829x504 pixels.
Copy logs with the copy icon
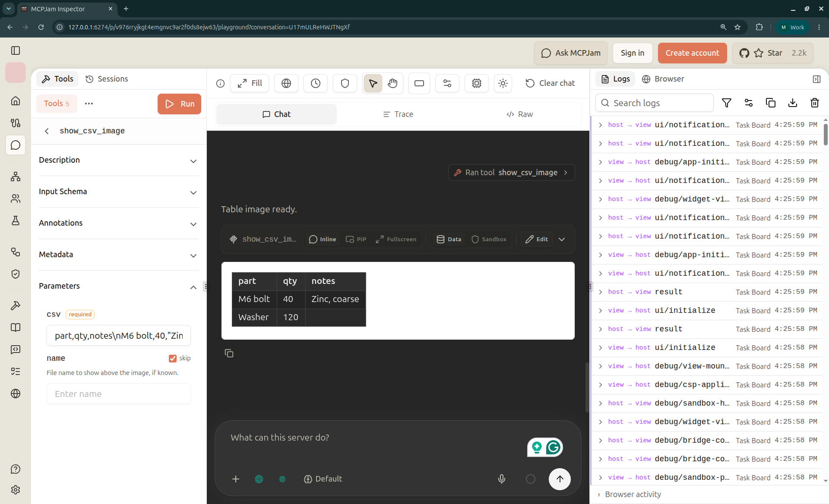771,103
